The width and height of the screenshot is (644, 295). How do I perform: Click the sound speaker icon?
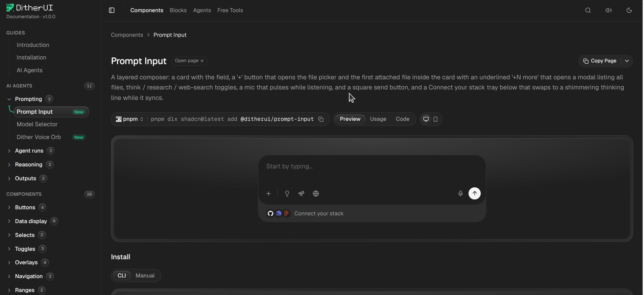(x=609, y=10)
